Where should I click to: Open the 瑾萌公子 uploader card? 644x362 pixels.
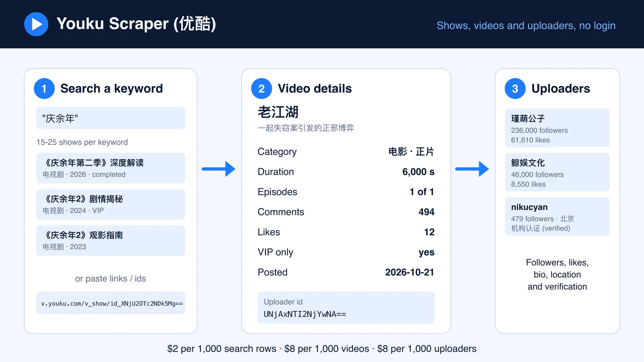tap(557, 128)
